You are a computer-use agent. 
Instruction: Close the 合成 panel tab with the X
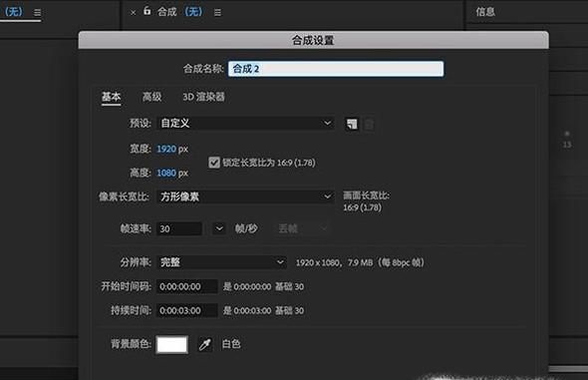134,13
